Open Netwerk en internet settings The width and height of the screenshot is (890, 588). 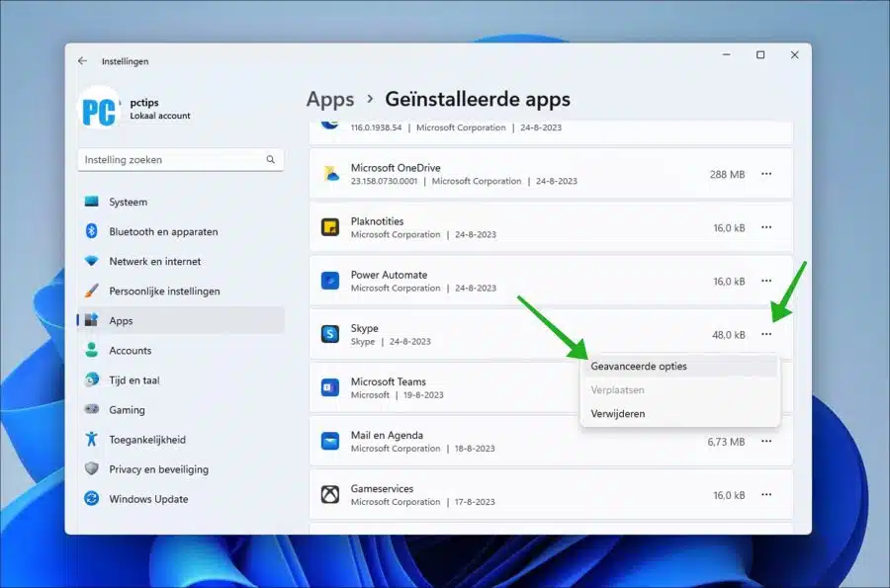point(181,261)
